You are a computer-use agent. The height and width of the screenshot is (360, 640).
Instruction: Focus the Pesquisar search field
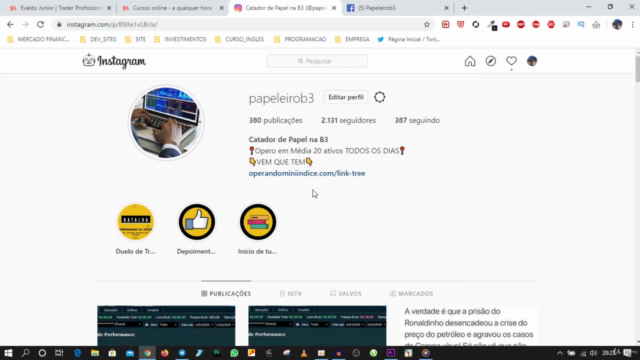point(317,61)
